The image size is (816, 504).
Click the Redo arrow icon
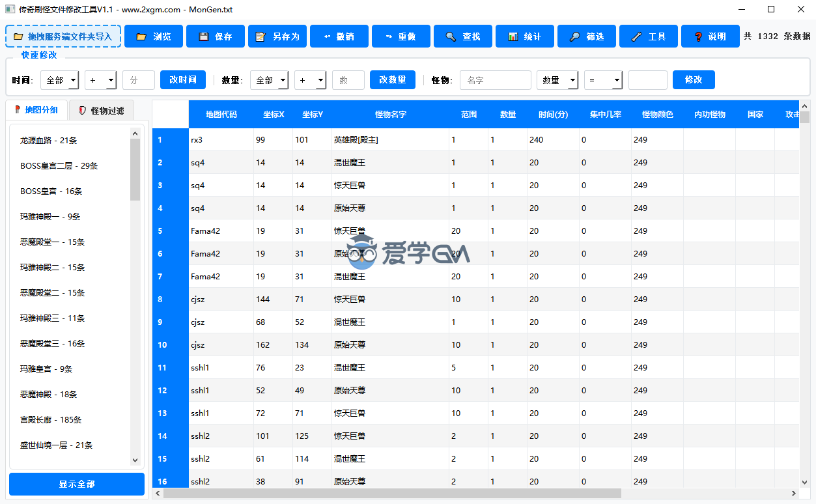coord(388,36)
